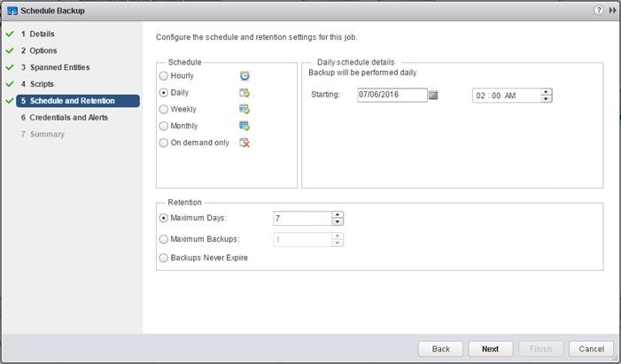
Task: Go to step 3 Spanned Entities
Action: pyautogui.click(x=56, y=67)
